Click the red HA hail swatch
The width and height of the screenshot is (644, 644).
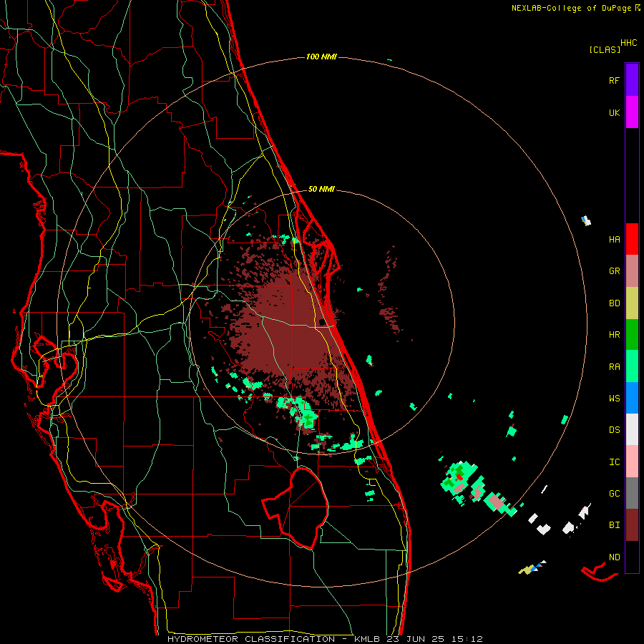pyautogui.click(x=632, y=239)
